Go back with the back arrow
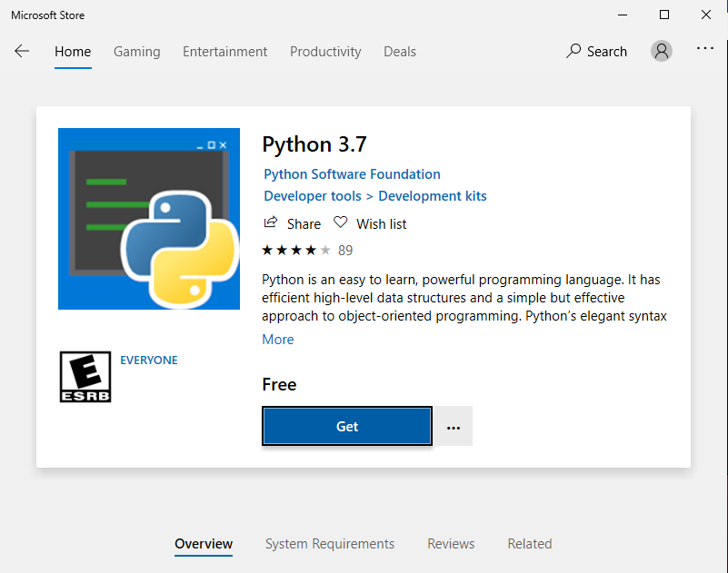The width and height of the screenshot is (728, 573). click(x=22, y=51)
